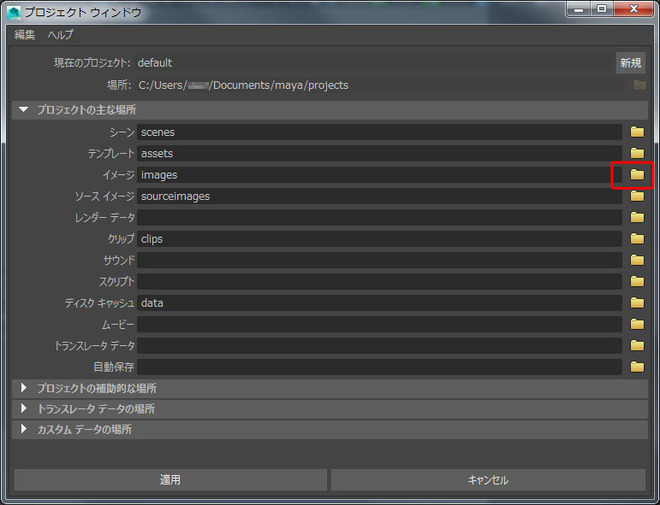Expand the プロジェクトの補助的な場所 section
The height and width of the screenshot is (505, 660).
24,388
